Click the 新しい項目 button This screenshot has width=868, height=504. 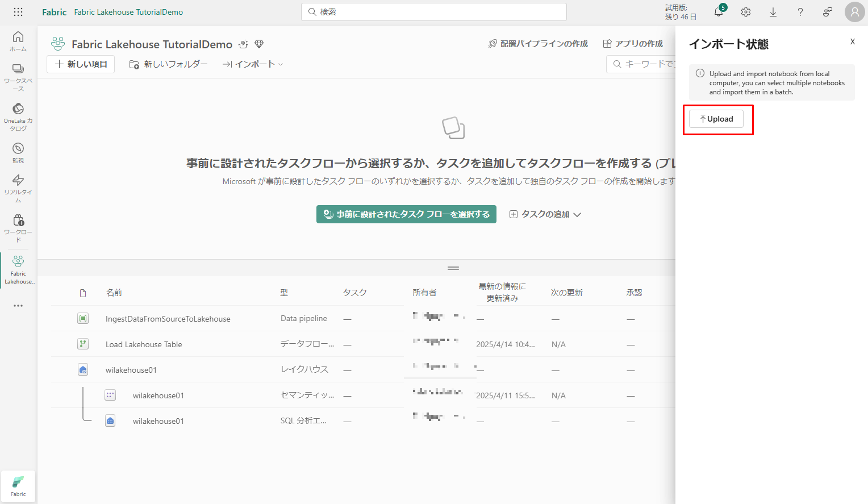tap(81, 64)
